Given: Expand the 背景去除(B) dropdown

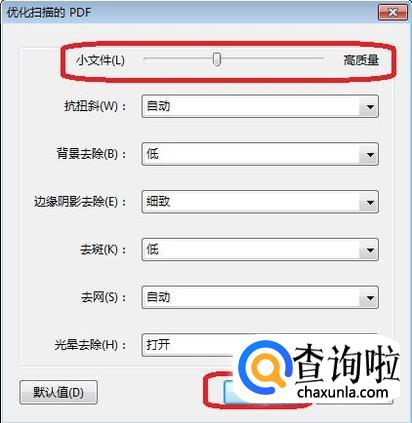Looking at the screenshot, I should [369, 155].
